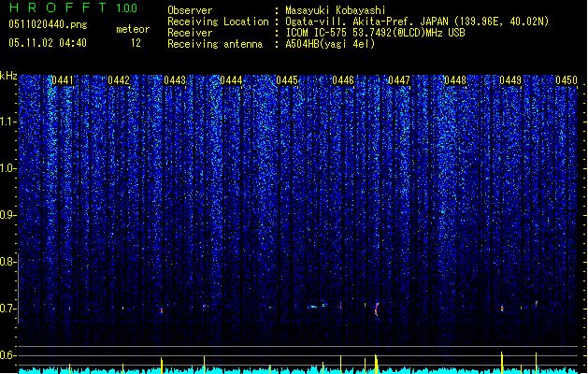Click the cyan horizontal echo after 0445
Image resolution: width=588 pixels, height=374 pixels.
[313, 307]
